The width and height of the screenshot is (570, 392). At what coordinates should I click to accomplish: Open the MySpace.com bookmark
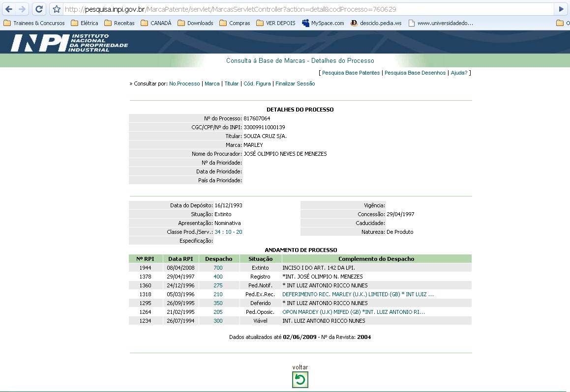[323, 23]
